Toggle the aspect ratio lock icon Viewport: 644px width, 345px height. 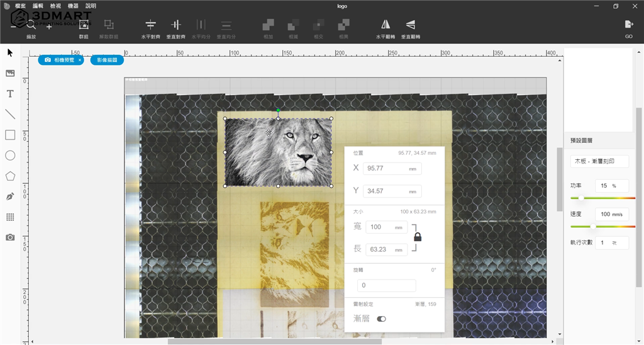pos(417,237)
